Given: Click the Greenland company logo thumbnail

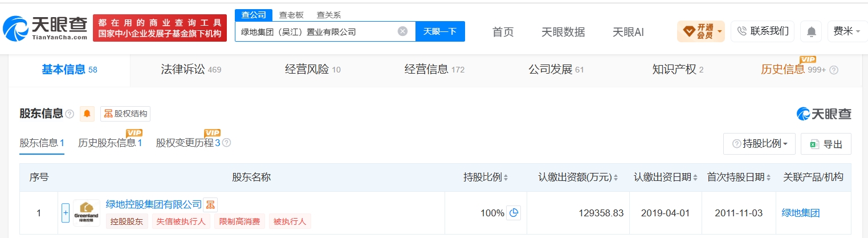Looking at the screenshot, I should coord(86,213).
